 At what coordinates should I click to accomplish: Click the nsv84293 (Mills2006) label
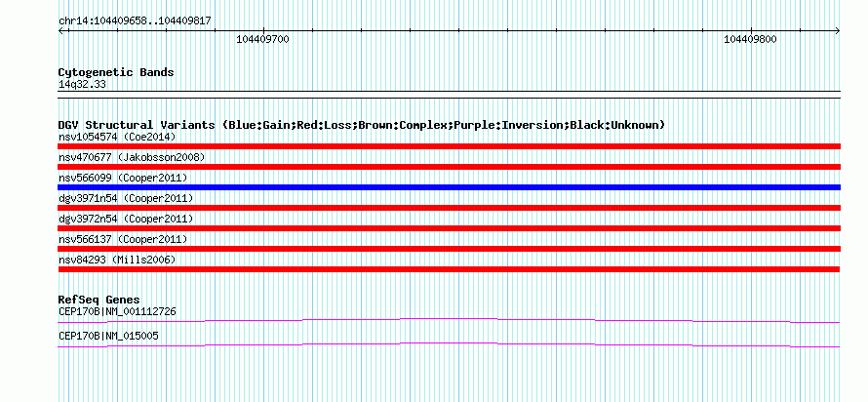(117, 260)
